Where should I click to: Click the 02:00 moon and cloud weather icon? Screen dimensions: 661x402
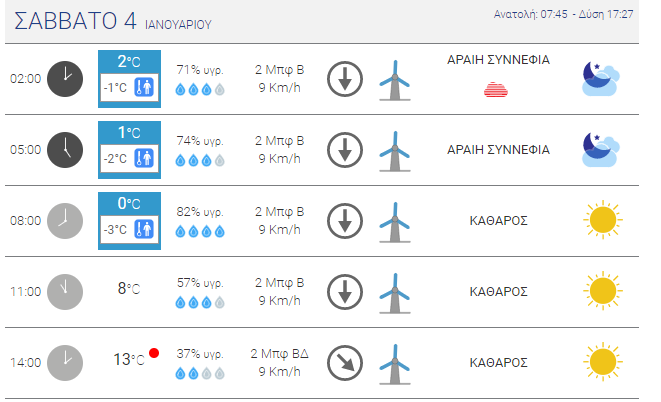(x=601, y=79)
